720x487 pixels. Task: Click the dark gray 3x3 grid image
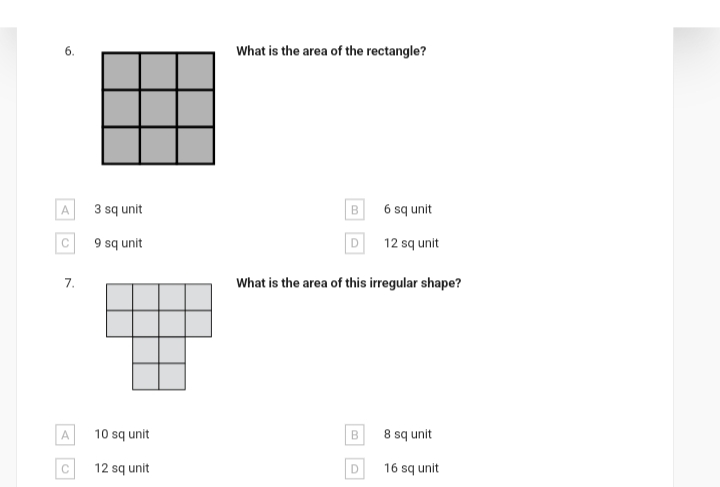coord(158,108)
